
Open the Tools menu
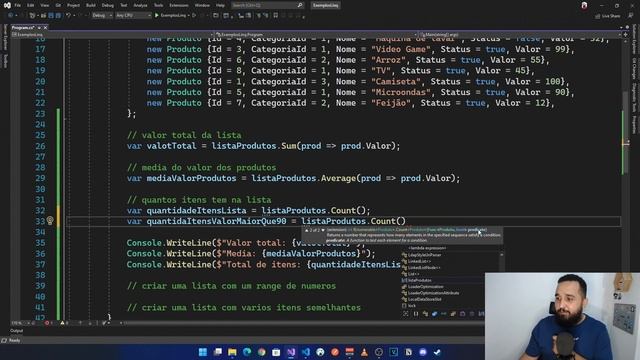pos(158,5)
